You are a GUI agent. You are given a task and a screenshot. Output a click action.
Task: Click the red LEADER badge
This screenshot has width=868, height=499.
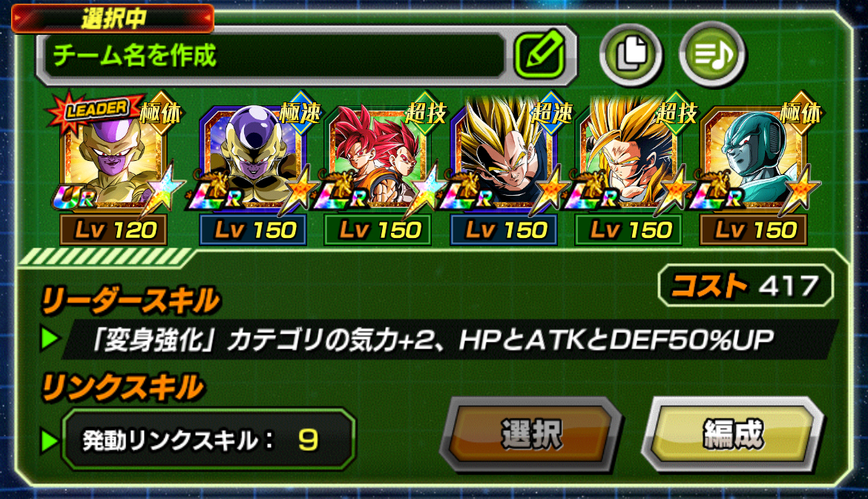click(x=95, y=110)
